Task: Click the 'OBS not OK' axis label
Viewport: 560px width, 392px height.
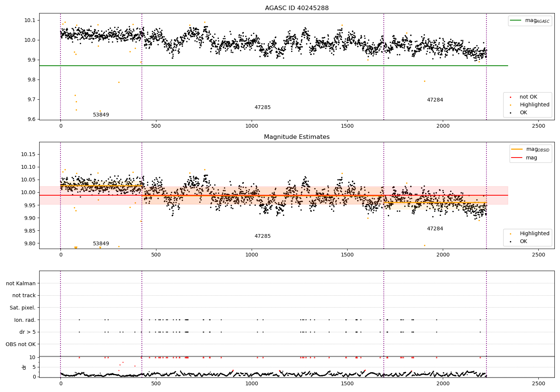Action: pos(21,344)
